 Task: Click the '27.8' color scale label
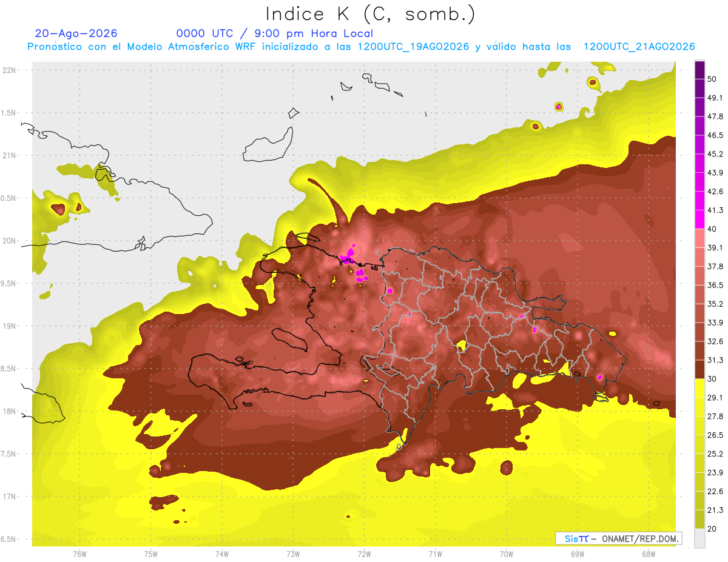click(x=715, y=416)
